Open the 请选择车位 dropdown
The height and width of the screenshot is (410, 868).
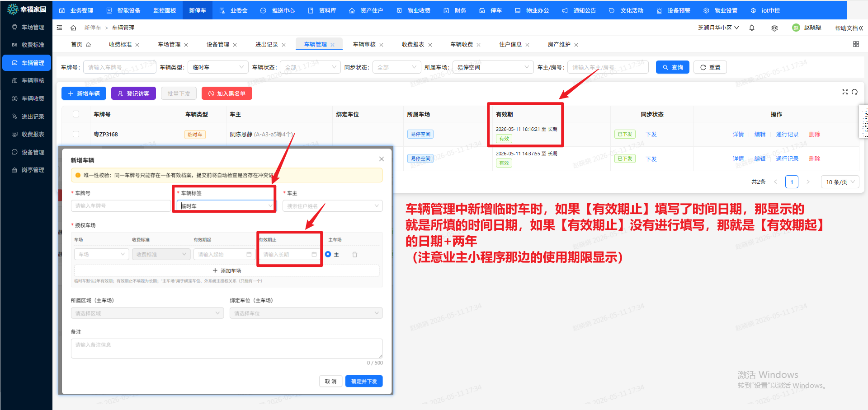coord(306,313)
